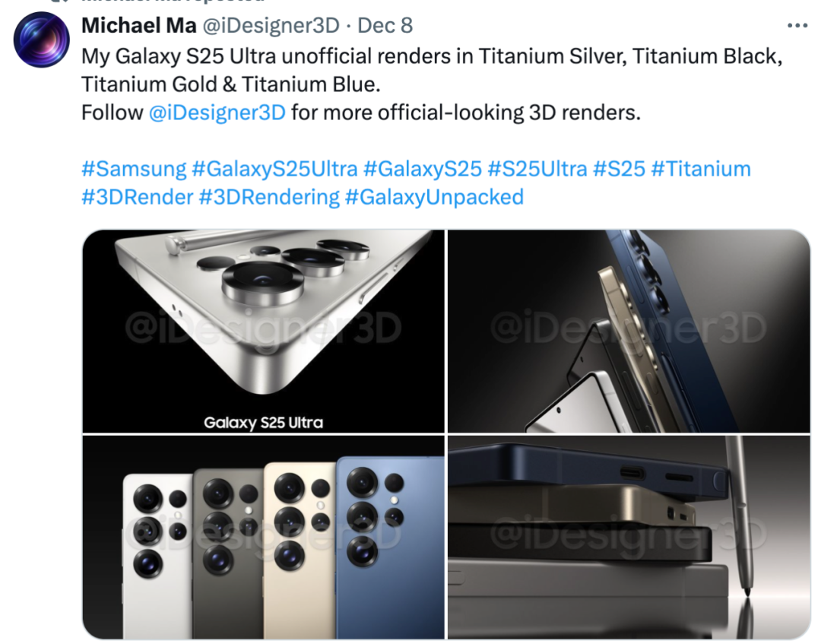The height and width of the screenshot is (644, 821).
Task: View the stacked phones with S Pen image
Action: point(629,538)
